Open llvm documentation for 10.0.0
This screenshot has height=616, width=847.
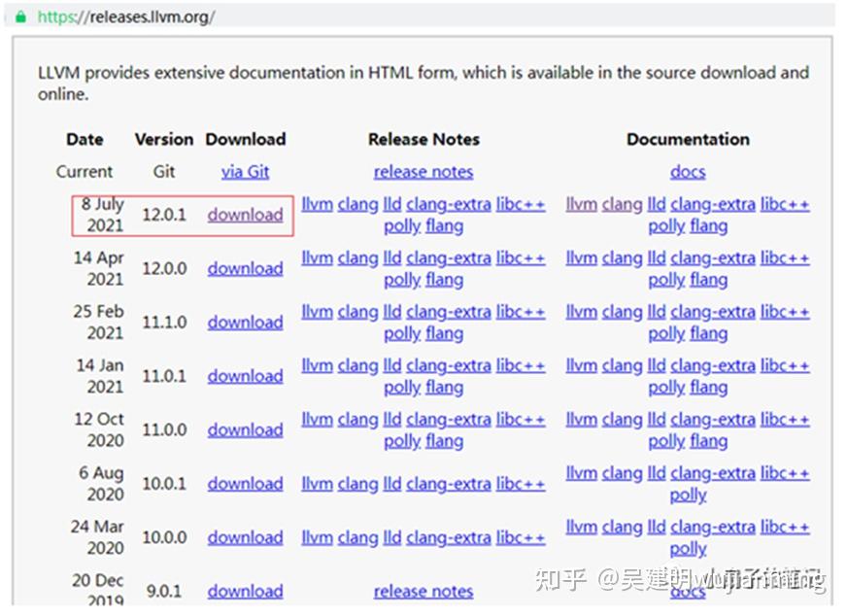581,527
